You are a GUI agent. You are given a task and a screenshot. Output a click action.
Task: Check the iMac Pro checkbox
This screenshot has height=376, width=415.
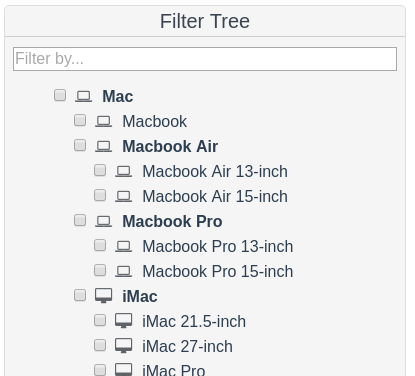tap(100, 369)
